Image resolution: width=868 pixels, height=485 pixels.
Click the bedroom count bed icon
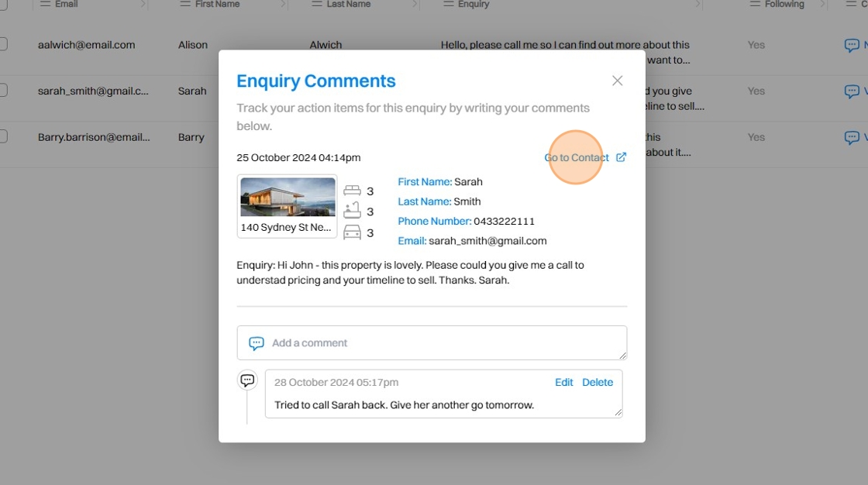pos(352,191)
